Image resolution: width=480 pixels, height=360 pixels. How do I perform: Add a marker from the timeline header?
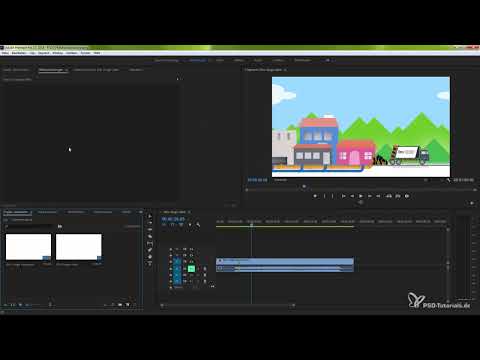tap(190, 225)
